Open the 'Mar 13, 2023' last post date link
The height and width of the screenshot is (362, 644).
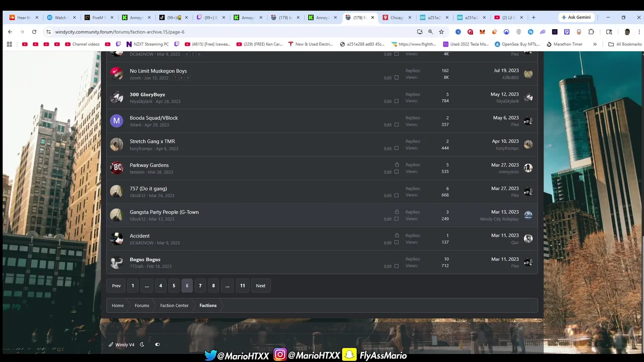[x=505, y=212]
